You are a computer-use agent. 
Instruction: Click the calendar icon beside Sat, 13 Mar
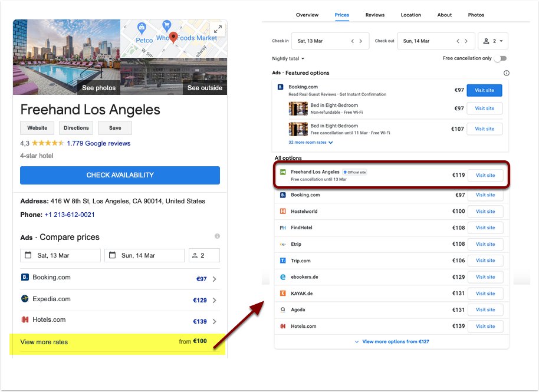click(28, 255)
